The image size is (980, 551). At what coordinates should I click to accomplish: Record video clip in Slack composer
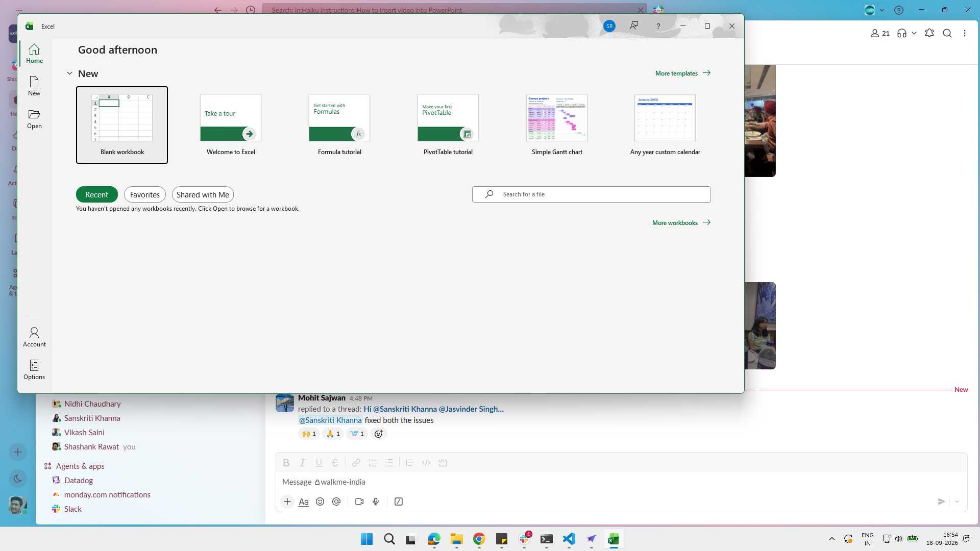[359, 502]
